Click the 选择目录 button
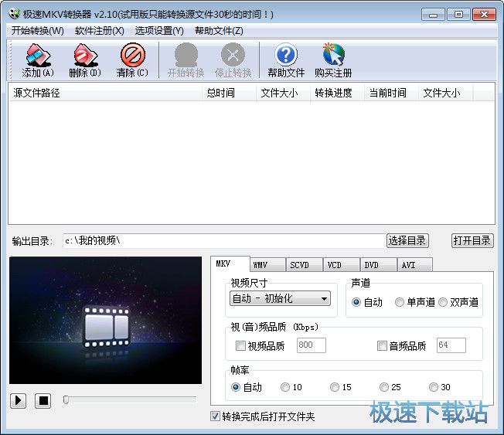Screen dimensions: 504x435 [407, 240]
